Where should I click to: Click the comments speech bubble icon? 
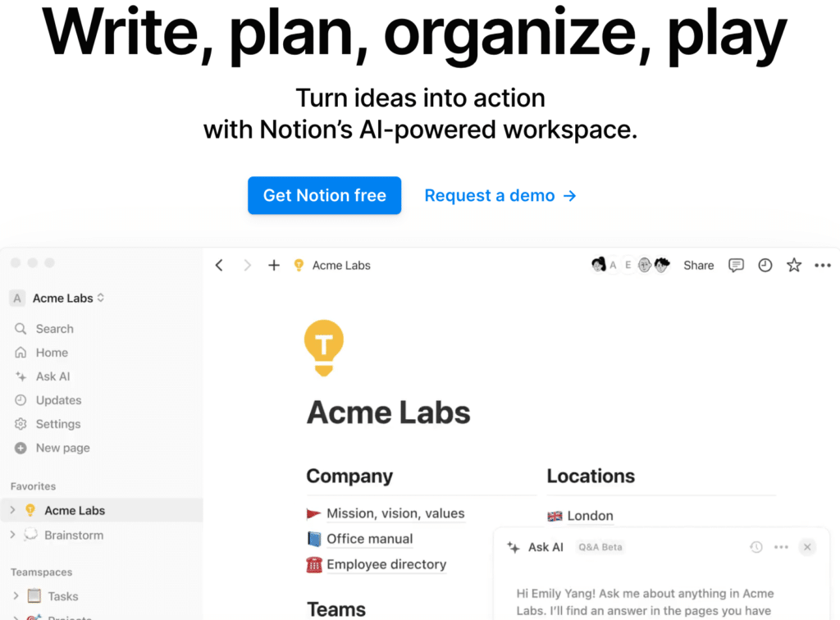click(x=737, y=265)
